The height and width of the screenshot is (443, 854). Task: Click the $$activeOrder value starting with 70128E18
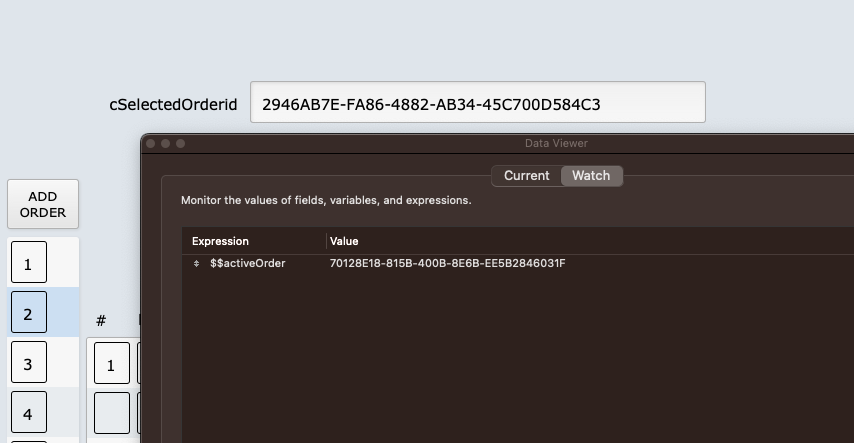coord(447,264)
